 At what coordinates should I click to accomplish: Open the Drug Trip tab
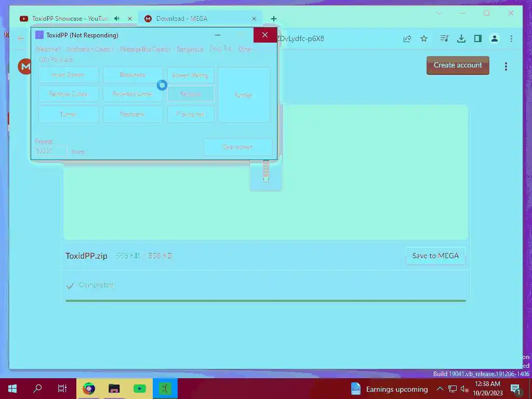(221, 48)
